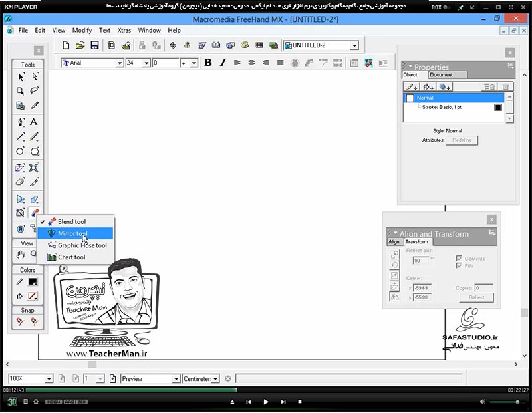Select the Line tool

pyautogui.click(x=21, y=136)
